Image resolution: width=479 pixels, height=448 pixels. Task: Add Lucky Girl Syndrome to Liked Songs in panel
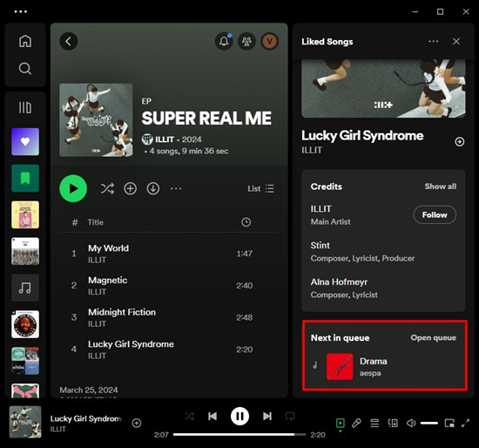click(x=460, y=141)
